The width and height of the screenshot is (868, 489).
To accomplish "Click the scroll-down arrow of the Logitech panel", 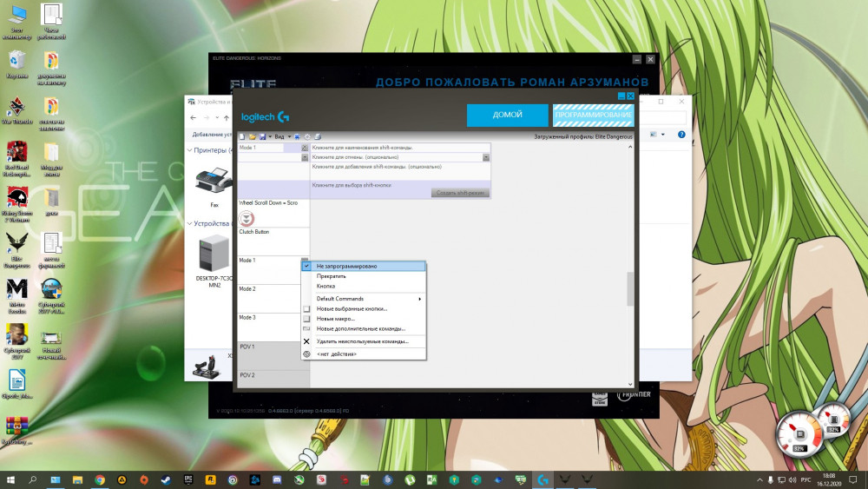I will pyautogui.click(x=630, y=384).
